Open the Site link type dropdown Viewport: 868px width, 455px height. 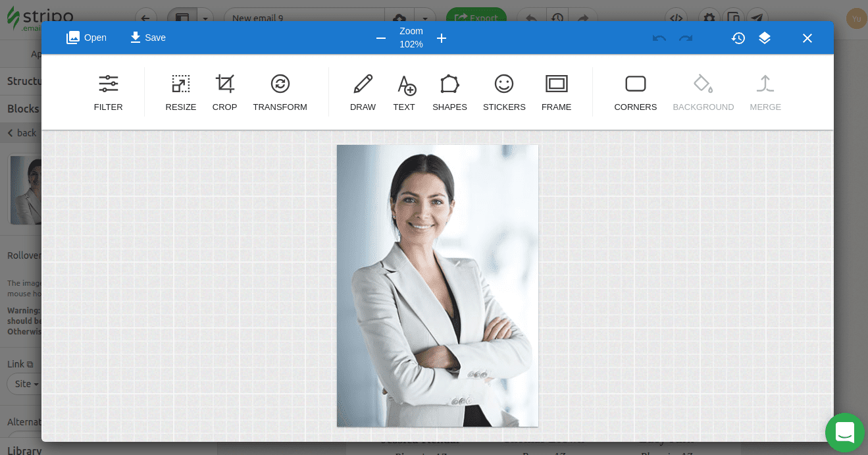tap(25, 384)
